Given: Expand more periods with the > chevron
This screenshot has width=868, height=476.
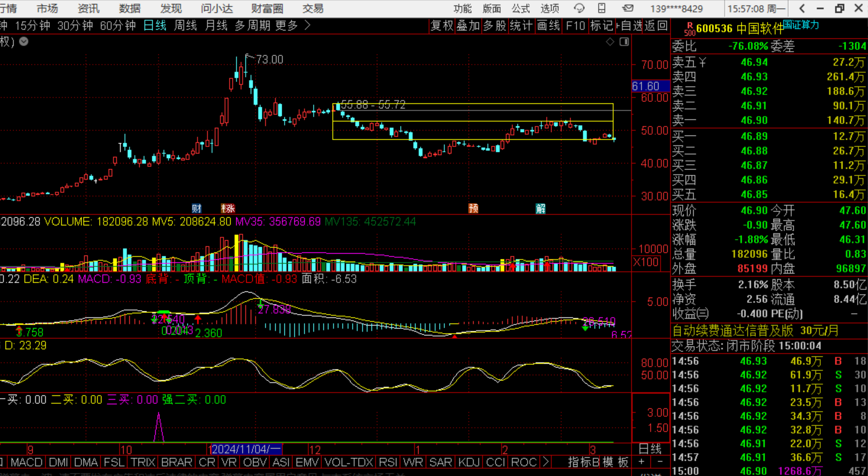Looking at the screenshot, I should pyautogui.click(x=307, y=25).
